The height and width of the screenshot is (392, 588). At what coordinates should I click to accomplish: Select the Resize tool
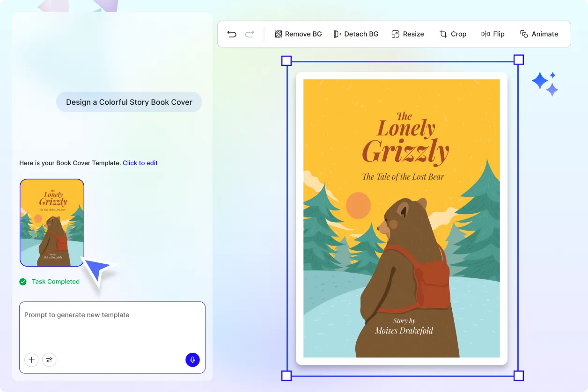[x=408, y=34]
